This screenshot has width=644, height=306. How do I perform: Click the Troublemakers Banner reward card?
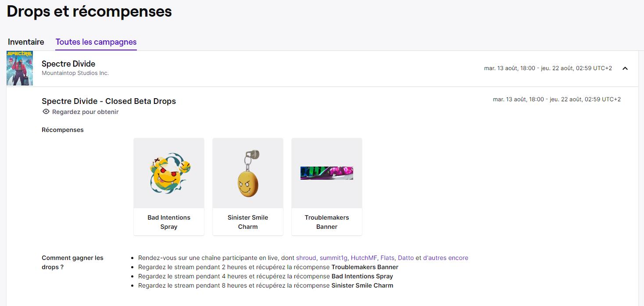pyautogui.click(x=326, y=186)
